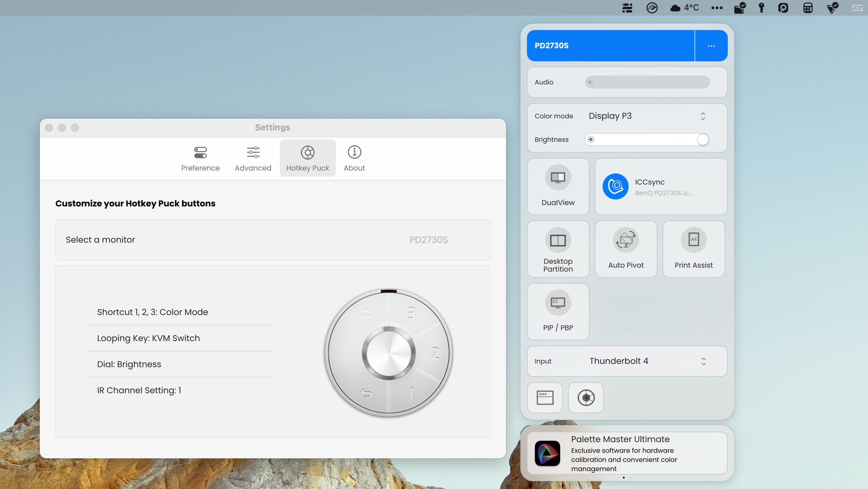This screenshot has width=868, height=489.
Task: Switch to the Preference tab
Action: click(200, 158)
